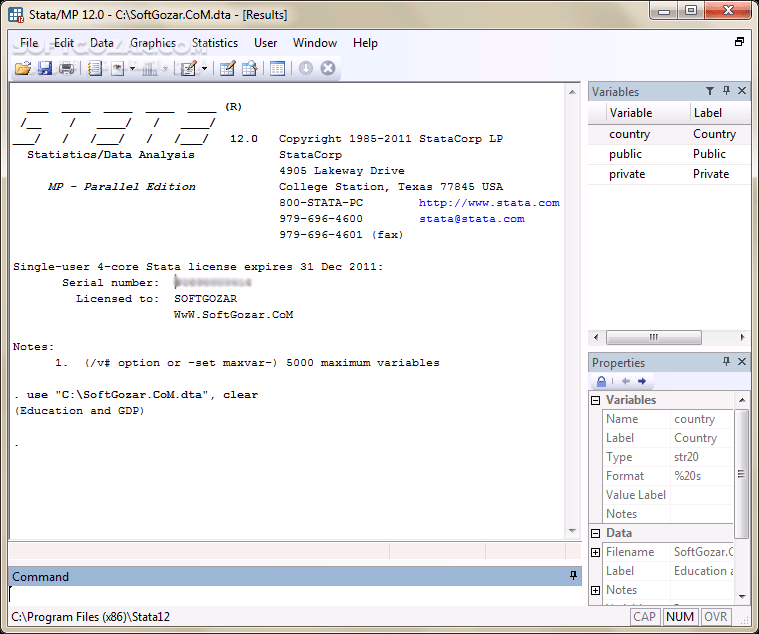This screenshot has height=634, width=759.
Task: Collapse the Data section in Properties
Action: point(596,533)
